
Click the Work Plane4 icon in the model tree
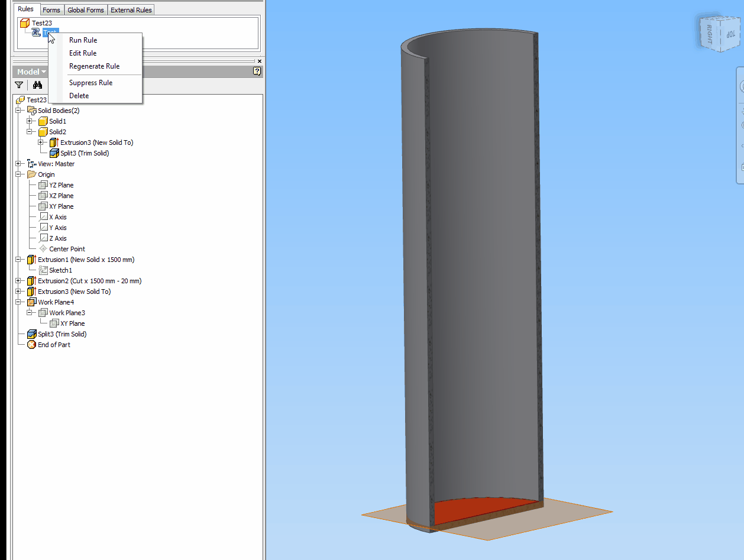tap(31, 302)
